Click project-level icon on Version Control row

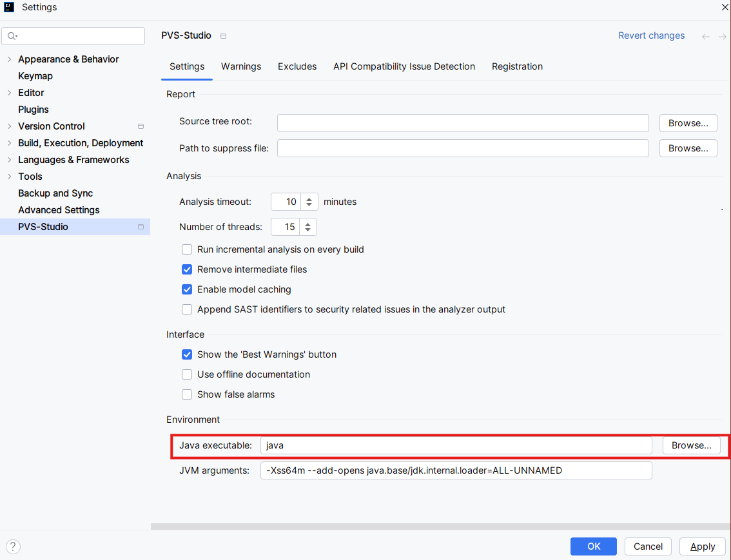(141, 126)
